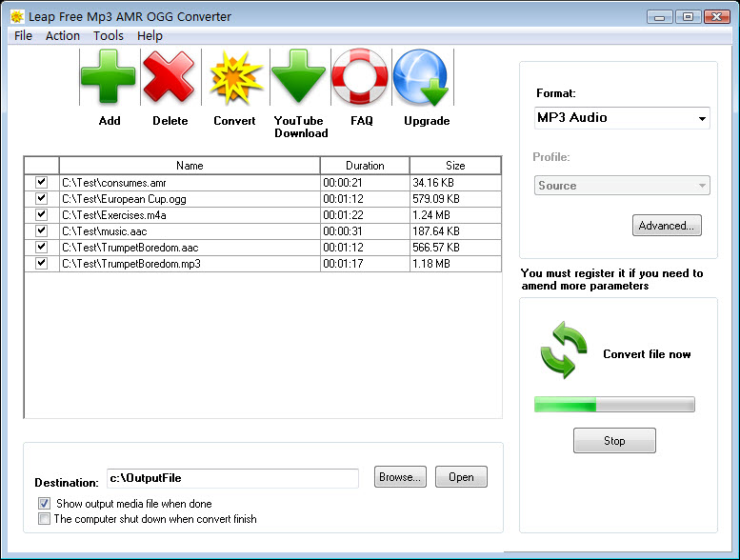
Task: Uncheck the European Cup.ogg checkbox
Action: click(x=42, y=198)
